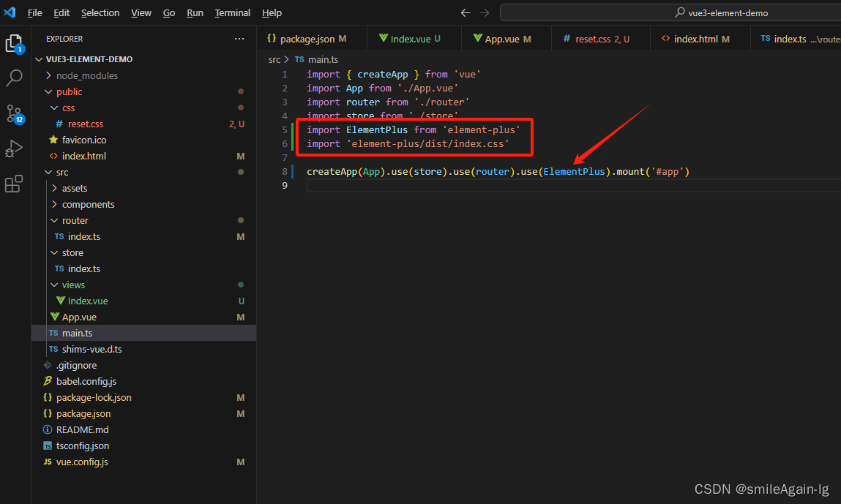Open the Selection menu
The image size is (841, 504).
point(100,13)
